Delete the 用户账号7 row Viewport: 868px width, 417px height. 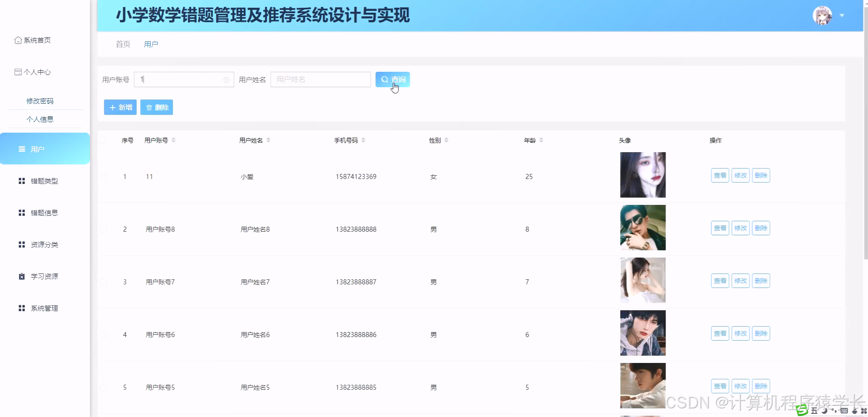761,281
